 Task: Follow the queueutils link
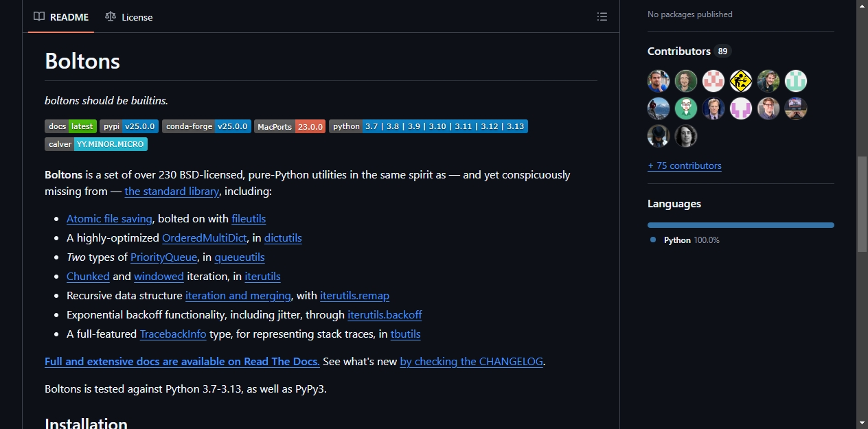tap(240, 257)
